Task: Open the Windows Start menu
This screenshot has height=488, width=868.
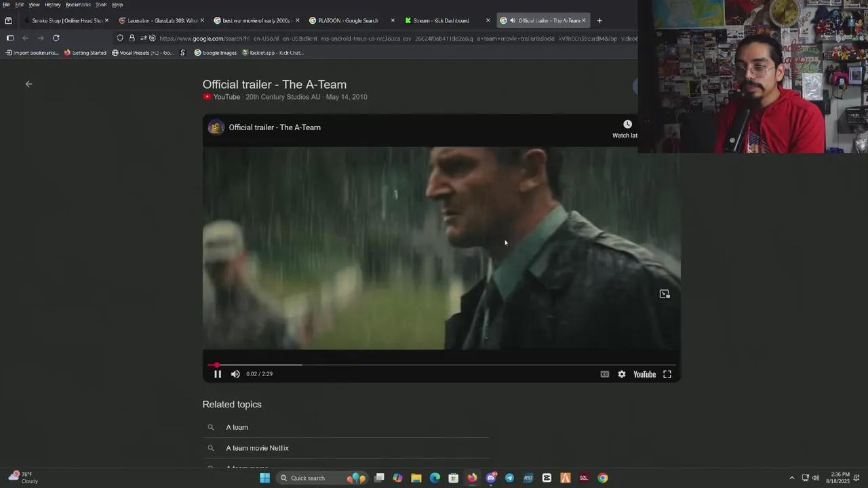Action: click(x=265, y=478)
